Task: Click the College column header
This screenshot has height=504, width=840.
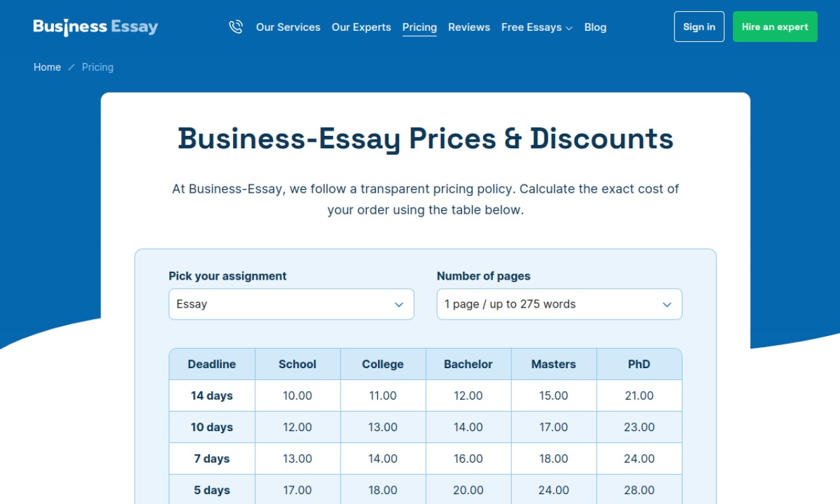Action: coord(383,364)
